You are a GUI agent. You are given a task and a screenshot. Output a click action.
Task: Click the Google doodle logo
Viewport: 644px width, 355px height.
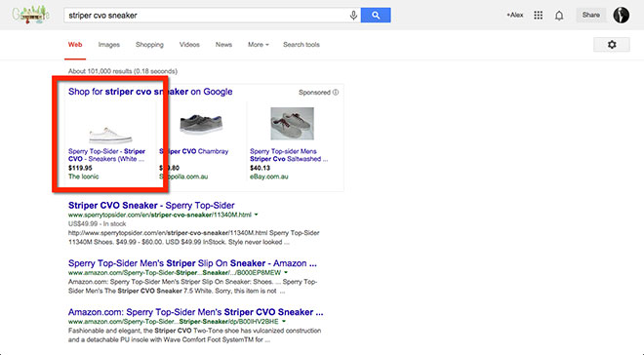coord(31,16)
